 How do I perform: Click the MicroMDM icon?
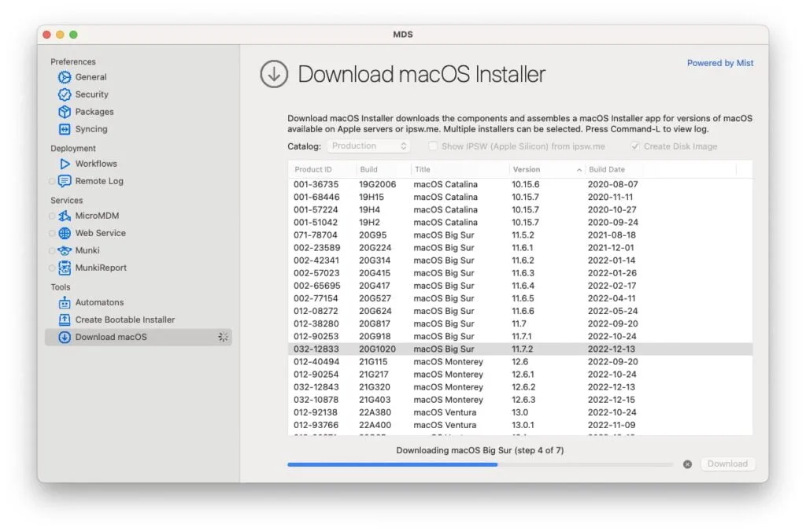65,216
